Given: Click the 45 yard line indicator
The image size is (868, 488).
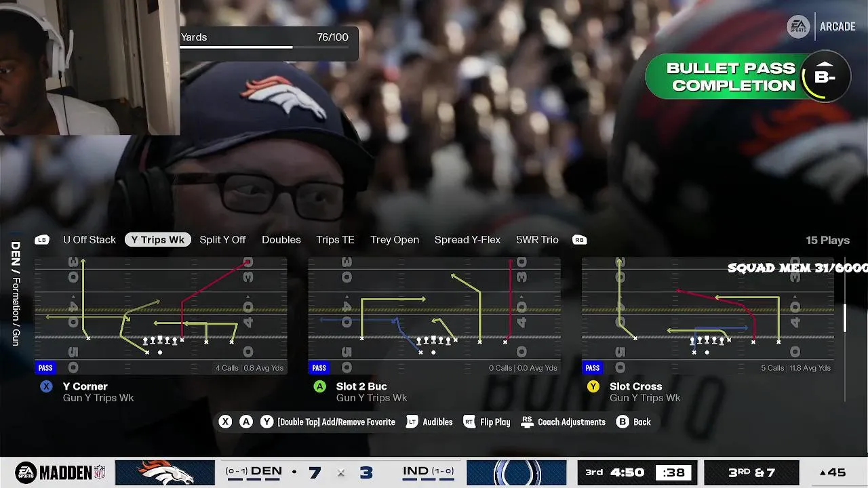Looking at the screenshot, I should coord(833,472).
